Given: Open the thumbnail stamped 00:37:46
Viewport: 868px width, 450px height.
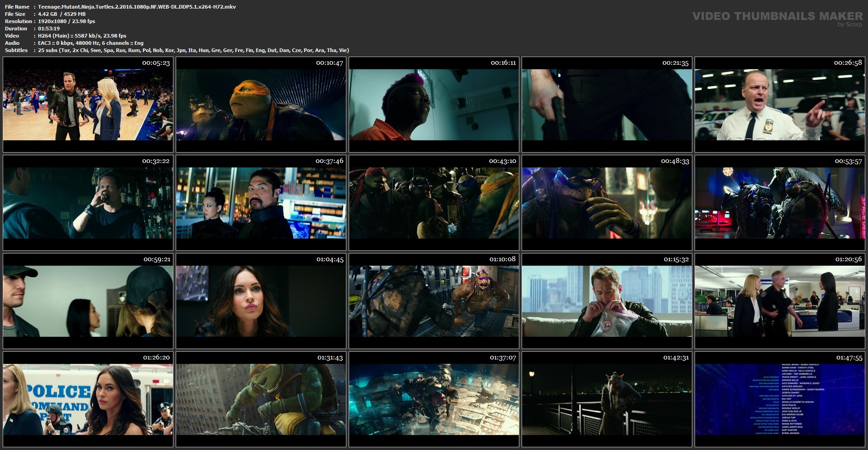Looking at the screenshot, I should (x=261, y=203).
